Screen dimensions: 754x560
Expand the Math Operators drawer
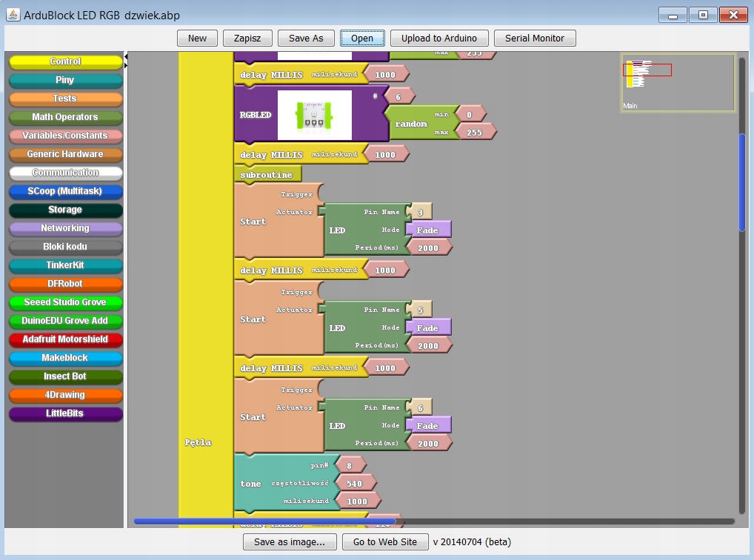(x=65, y=117)
